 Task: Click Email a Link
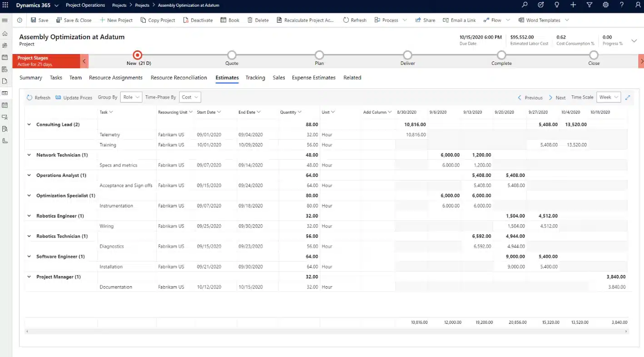pyautogui.click(x=460, y=20)
